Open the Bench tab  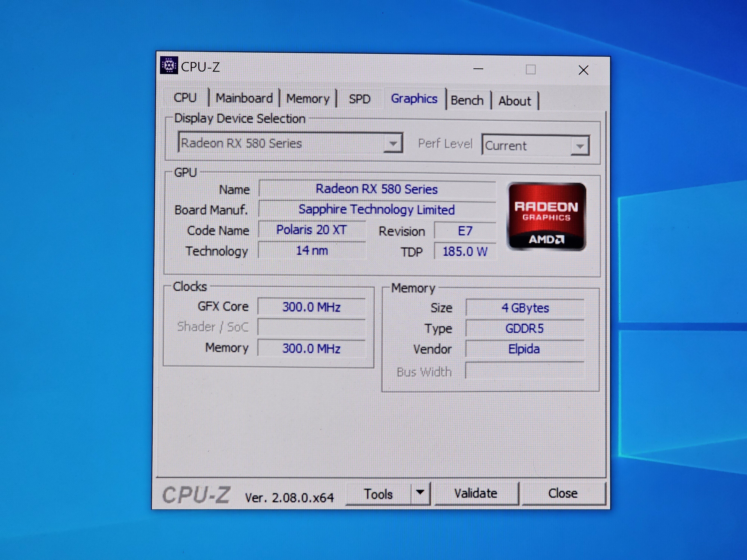tap(467, 100)
